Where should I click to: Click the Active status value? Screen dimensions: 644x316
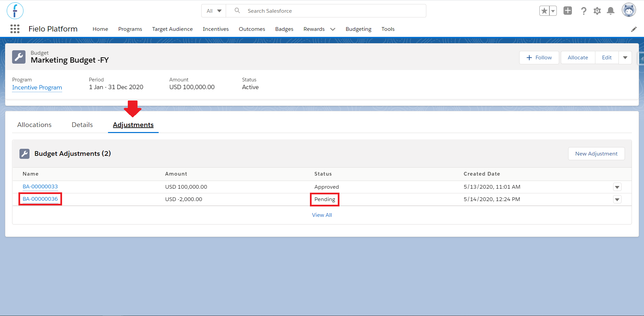250,87
